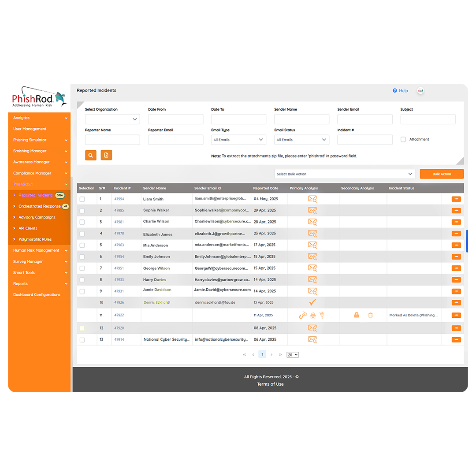Image resolution: width=476 pixels, height=476 pixels.
Task: Expand the Phishing Simulator menu
Action: coord(39,140)
